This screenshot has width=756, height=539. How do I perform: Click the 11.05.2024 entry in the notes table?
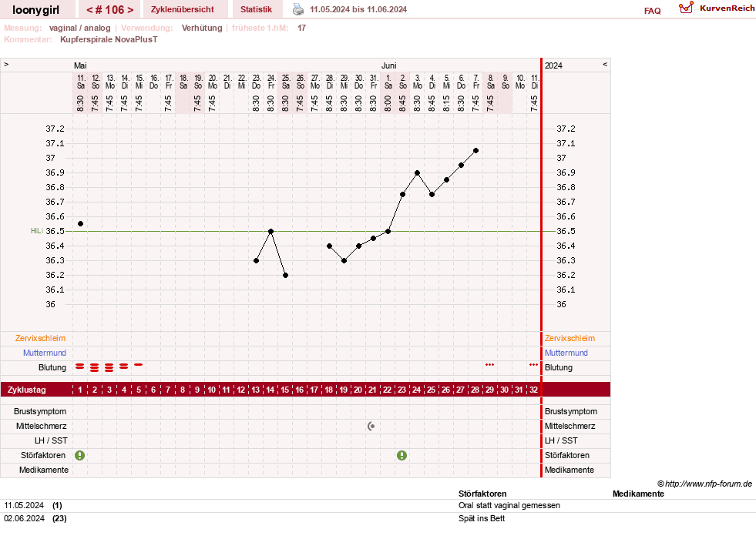click(24, 505)
